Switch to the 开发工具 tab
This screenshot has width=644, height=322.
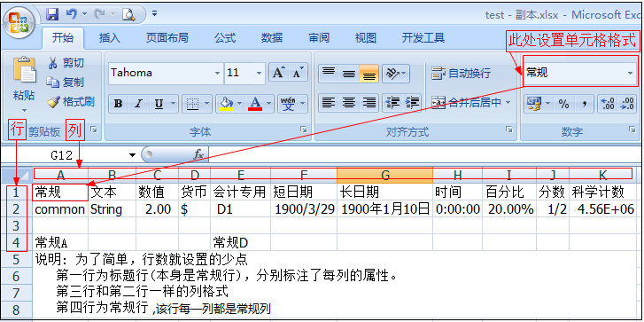[x=423, y=38]
